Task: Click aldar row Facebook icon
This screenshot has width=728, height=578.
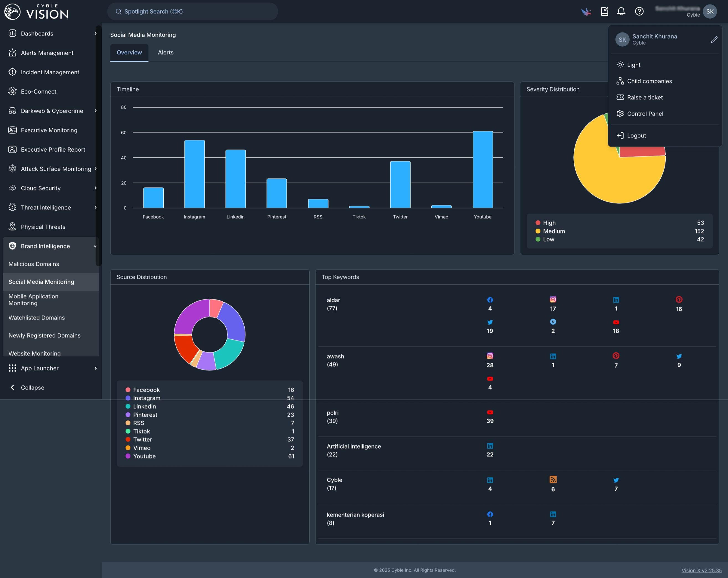Action: (x=490, y=300)
